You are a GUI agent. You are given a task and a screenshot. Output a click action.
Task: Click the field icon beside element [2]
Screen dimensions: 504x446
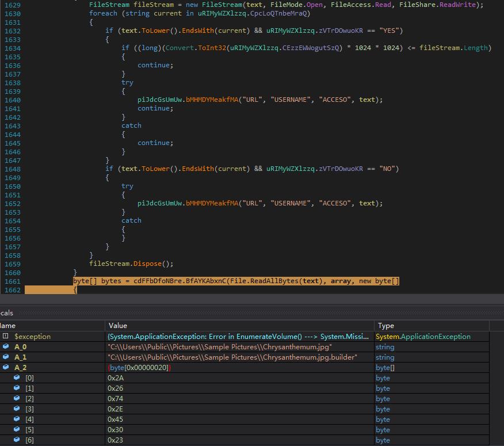[17, 398]
